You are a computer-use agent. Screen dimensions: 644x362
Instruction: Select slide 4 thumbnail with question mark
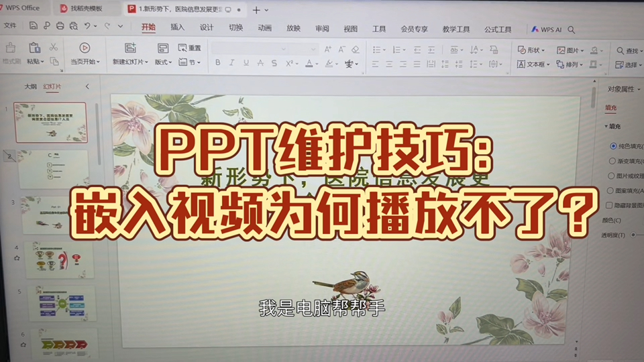59,260
